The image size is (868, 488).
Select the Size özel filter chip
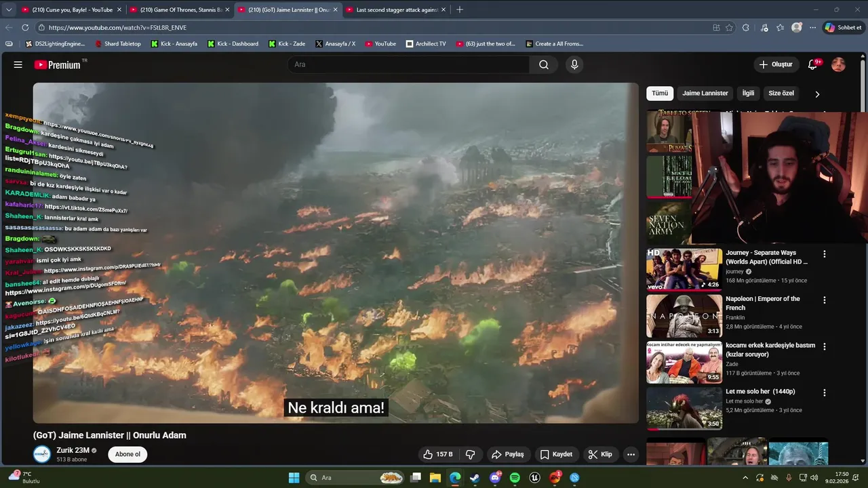pos(781,94)
